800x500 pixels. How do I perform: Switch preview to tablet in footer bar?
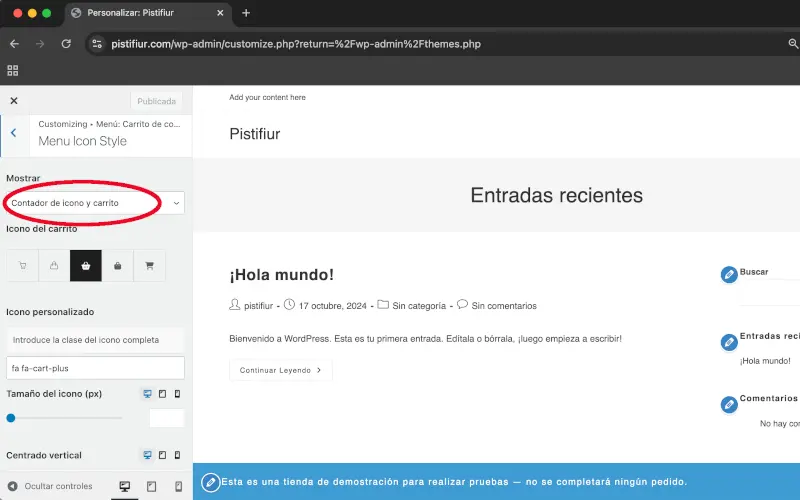tap(152, 486)
